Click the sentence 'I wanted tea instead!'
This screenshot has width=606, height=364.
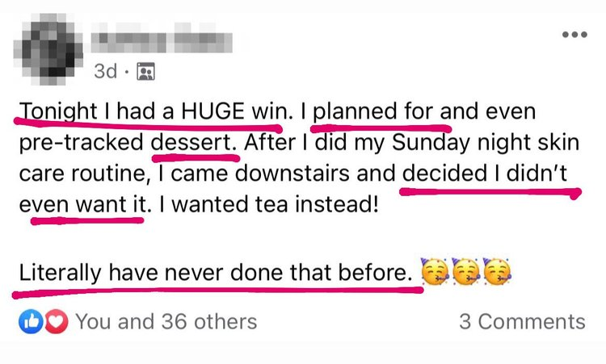(x=269, y=200)
